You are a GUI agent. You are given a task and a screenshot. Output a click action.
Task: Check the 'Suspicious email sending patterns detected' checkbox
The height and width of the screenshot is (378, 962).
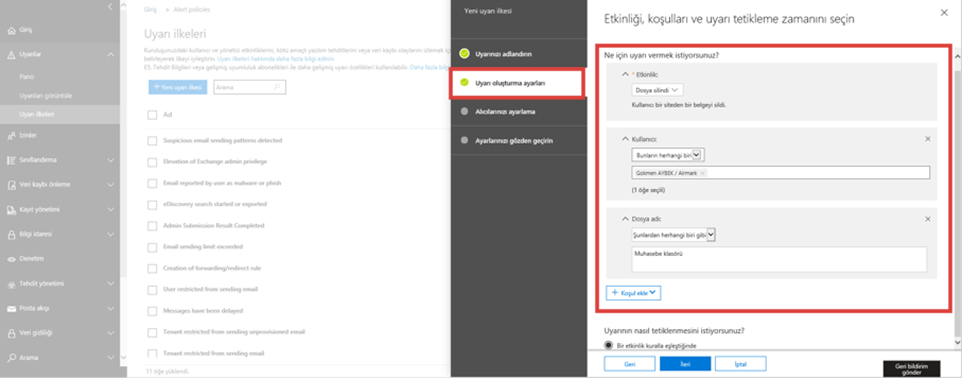coord(152,141)
